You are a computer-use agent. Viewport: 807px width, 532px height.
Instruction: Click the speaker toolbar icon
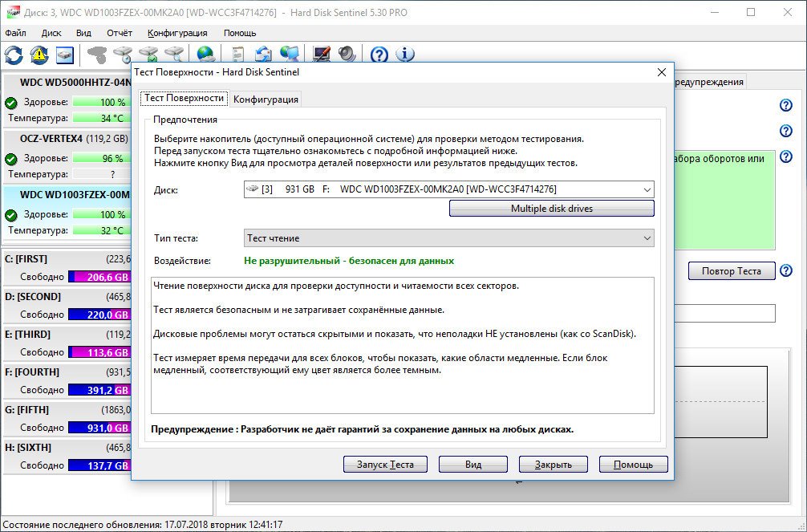coord(347,55)
